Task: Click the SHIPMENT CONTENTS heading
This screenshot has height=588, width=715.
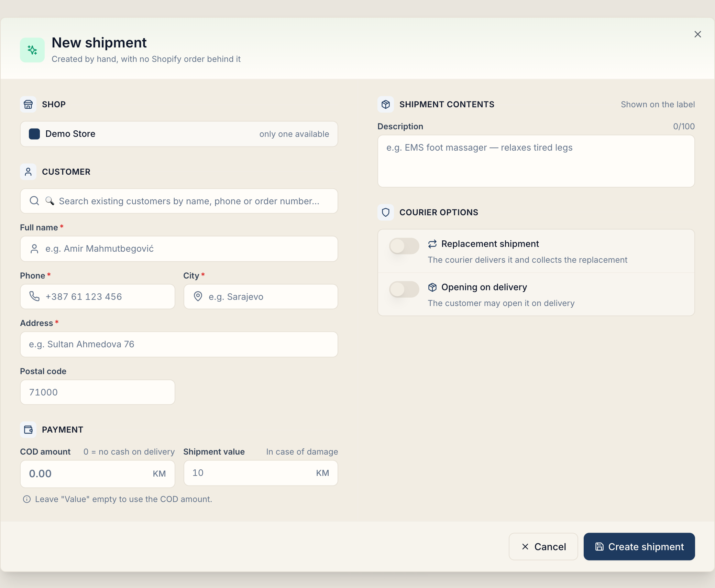Action: [x=447, y=104]
